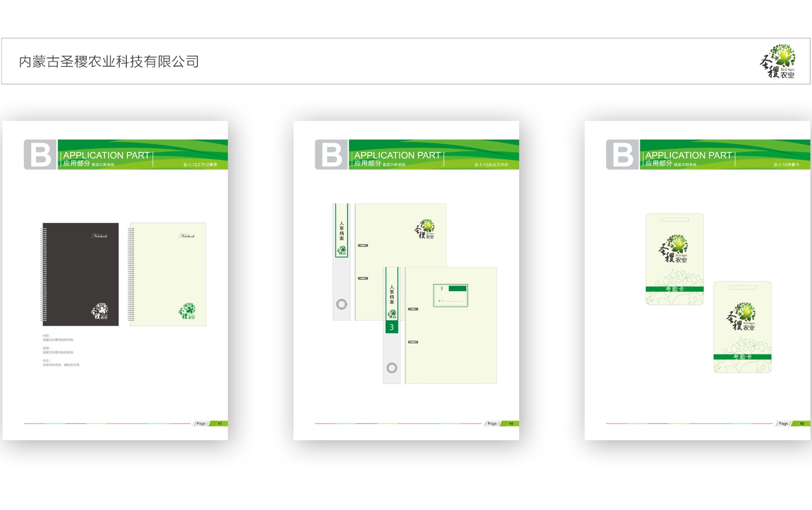Click the gray B icon on page 47

click(x=40, y=154)
